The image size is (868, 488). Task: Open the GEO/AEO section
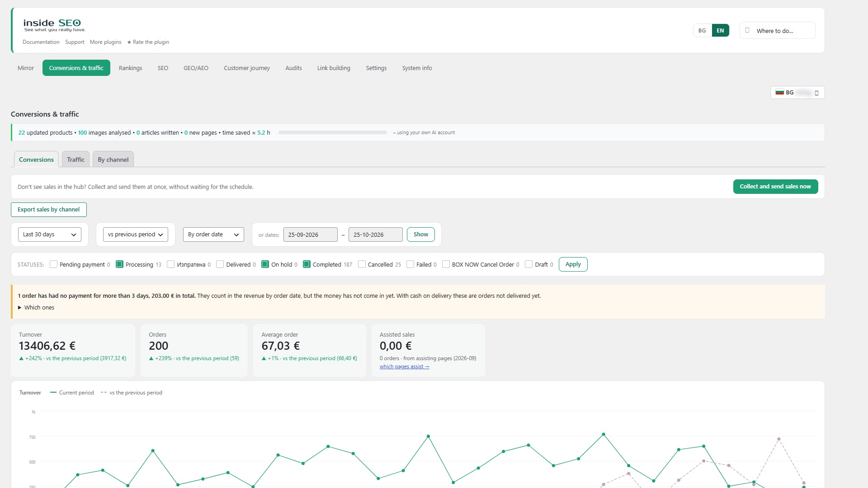coord(196,68)
